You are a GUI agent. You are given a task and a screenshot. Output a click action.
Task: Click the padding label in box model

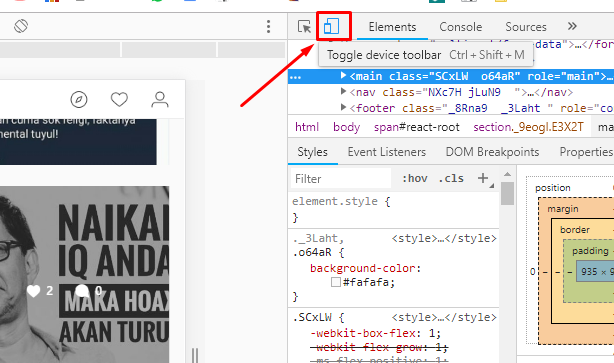(x=590, y=251)
